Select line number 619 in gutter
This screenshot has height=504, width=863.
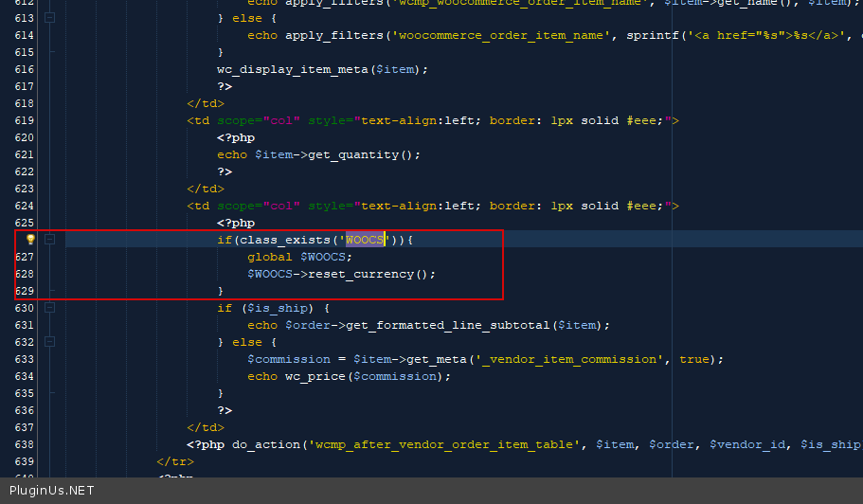click(x=25, y=120)
